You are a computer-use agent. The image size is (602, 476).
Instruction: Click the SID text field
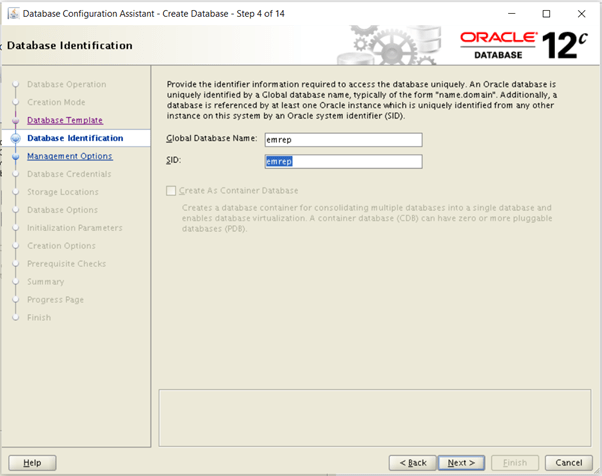pyautogui.click(x=343, y=161)
